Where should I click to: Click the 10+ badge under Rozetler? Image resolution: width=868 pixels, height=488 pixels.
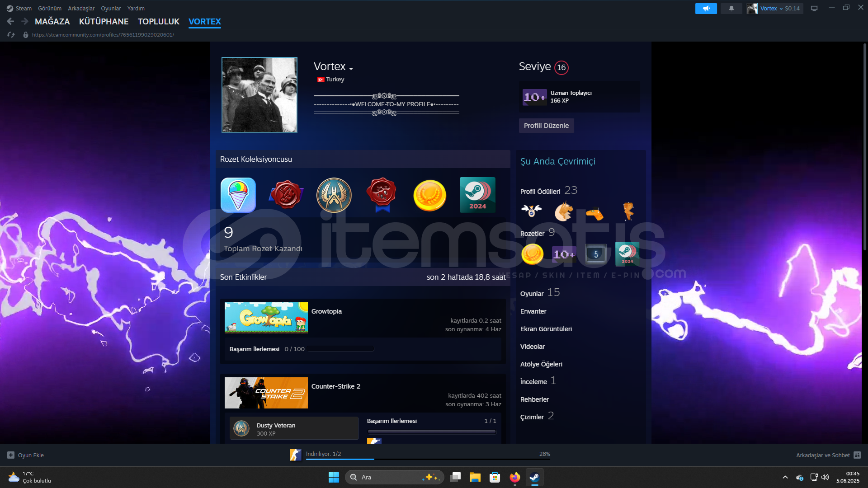pos(564,254)
